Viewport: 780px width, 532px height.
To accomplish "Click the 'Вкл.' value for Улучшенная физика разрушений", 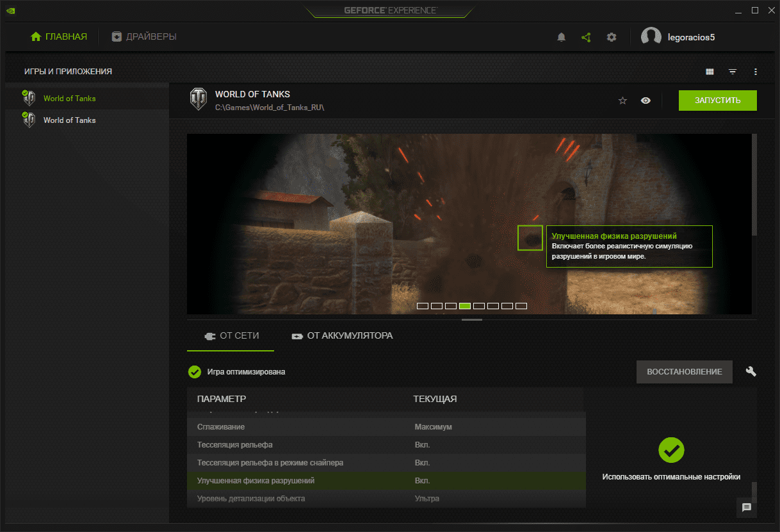I will 422,480.
